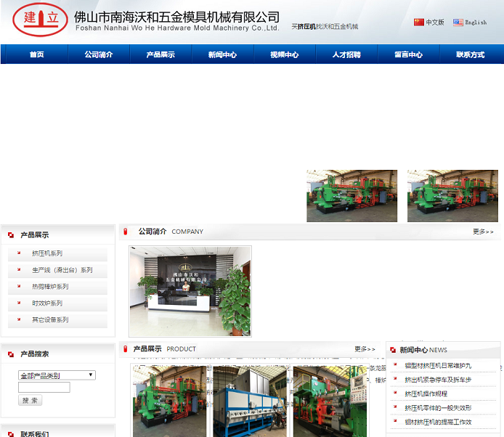504x437 pixels.
Task: Open the 挤压机系列 sidebar category
Action: pyautogui.click(x=47, y=253)
